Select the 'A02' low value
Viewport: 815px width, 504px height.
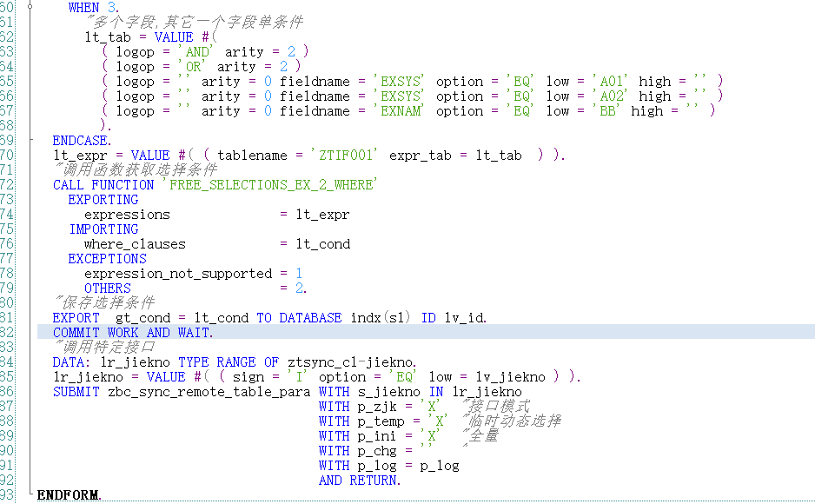click(612, 96)
